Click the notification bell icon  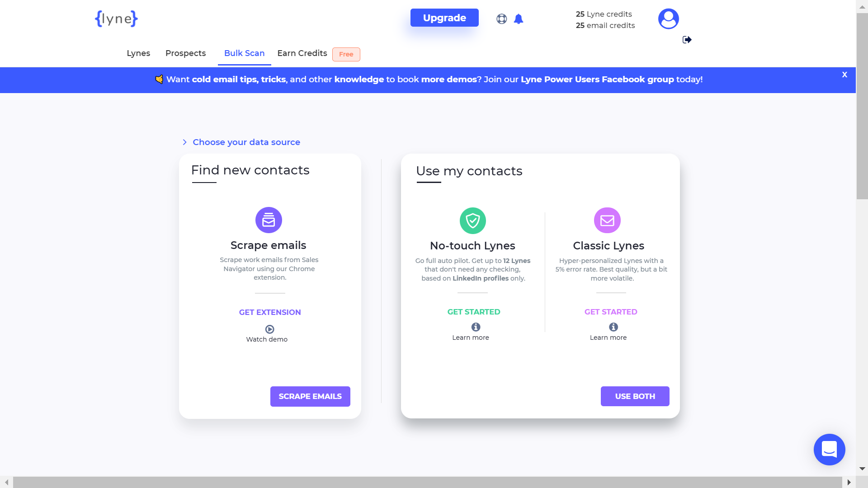click(x=519, y=18)
